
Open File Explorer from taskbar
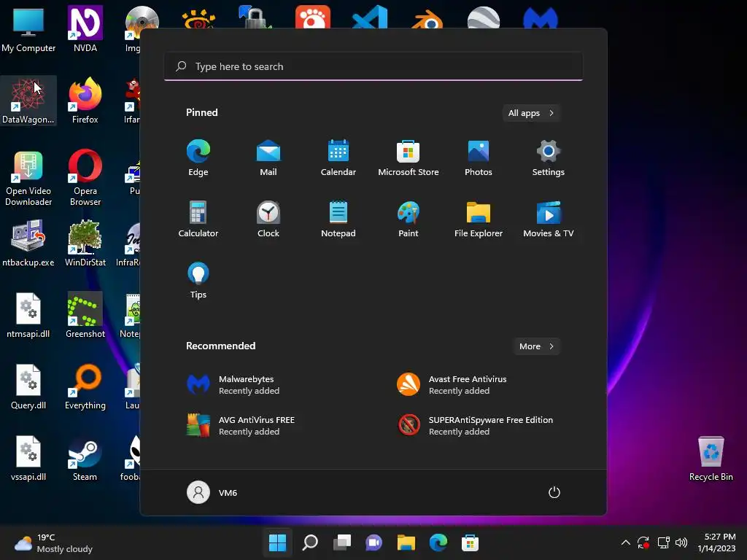406,542
